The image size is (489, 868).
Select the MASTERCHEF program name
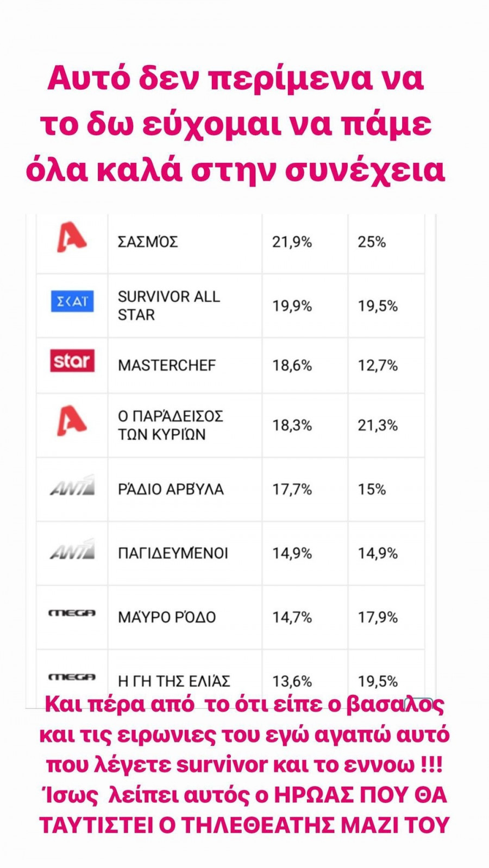click(167, 365)
